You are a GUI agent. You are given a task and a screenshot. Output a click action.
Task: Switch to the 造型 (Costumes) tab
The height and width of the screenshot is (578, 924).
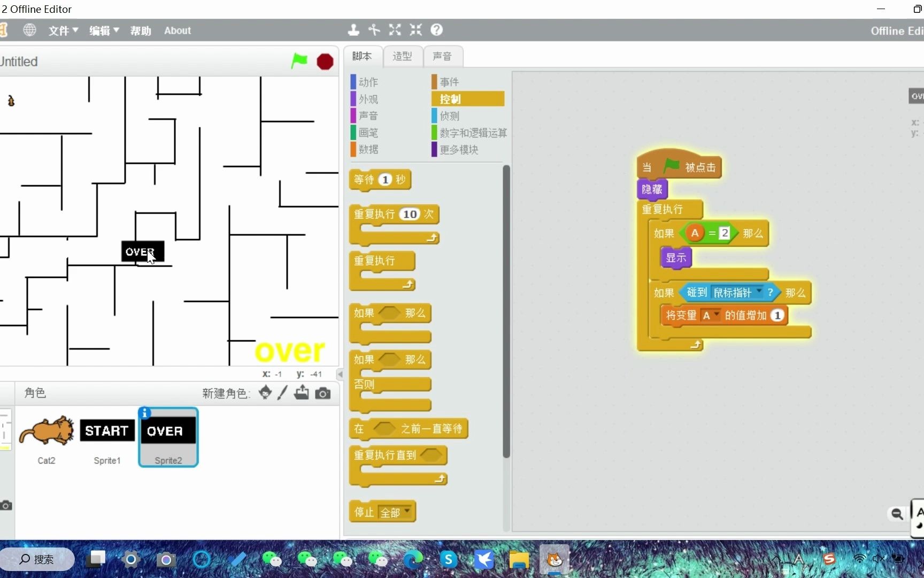pos(403,56)
